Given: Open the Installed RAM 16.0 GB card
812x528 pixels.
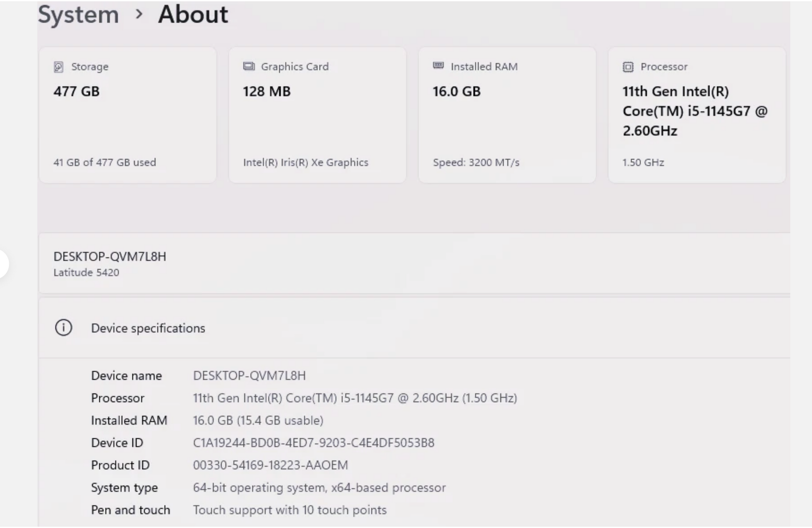Looking at the screenshot, I should tap(507, 115).
